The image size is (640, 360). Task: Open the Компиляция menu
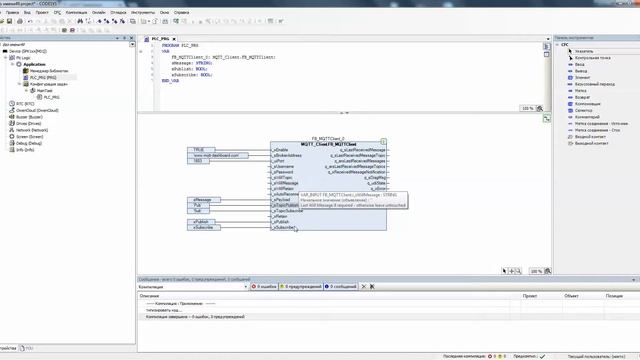coord(76,13)
